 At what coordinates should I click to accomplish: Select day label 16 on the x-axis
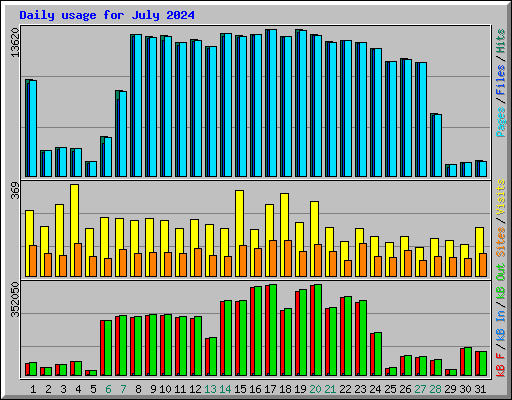[x=255, y=389]
